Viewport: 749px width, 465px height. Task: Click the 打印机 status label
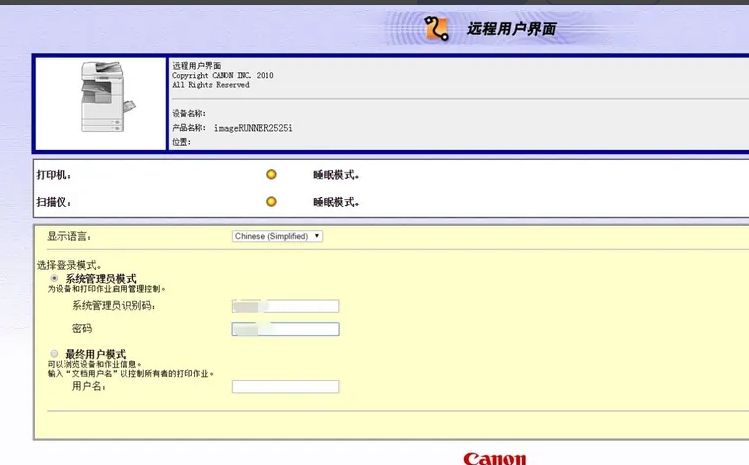54,175
